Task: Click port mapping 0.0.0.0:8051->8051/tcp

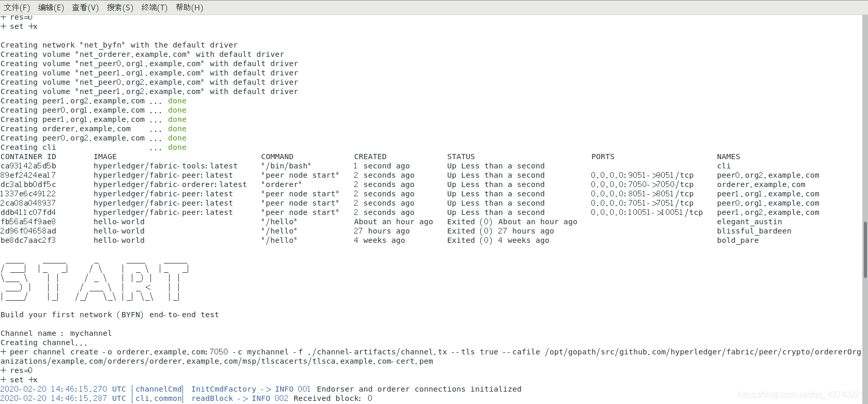Action: pyautogui.click(x=643, y=194)
